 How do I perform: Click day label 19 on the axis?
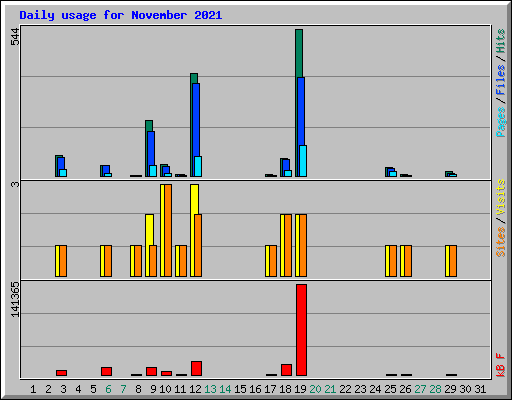[300, 389]
